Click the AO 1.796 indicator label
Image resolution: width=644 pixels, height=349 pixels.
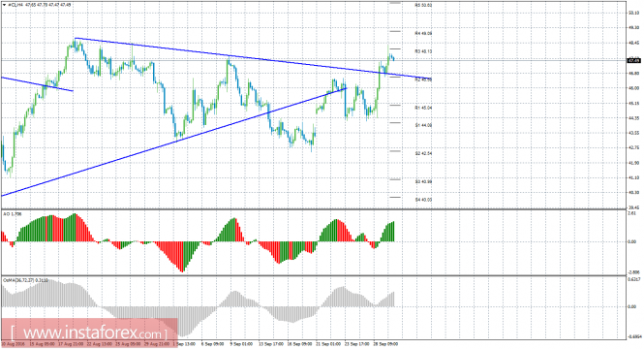tap(12, 213)
